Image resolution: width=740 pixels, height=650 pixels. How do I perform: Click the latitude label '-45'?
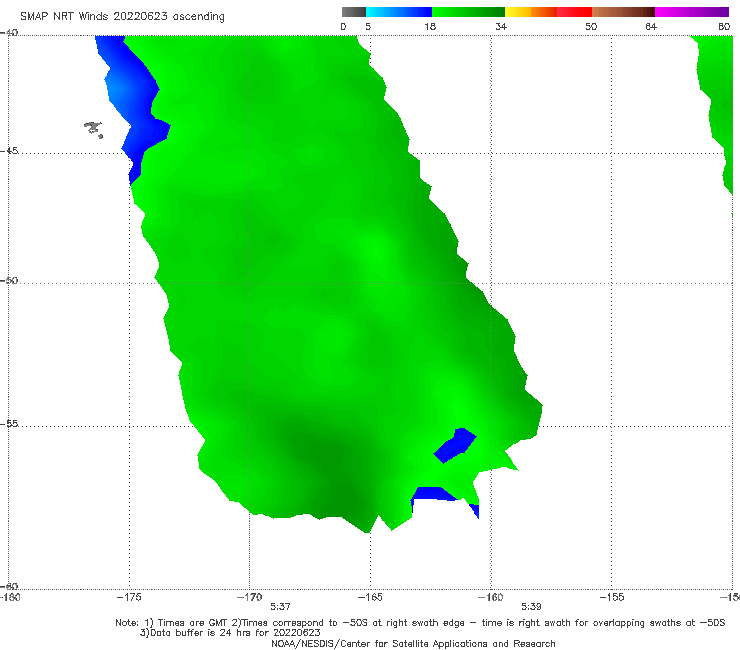coord(9,151)
